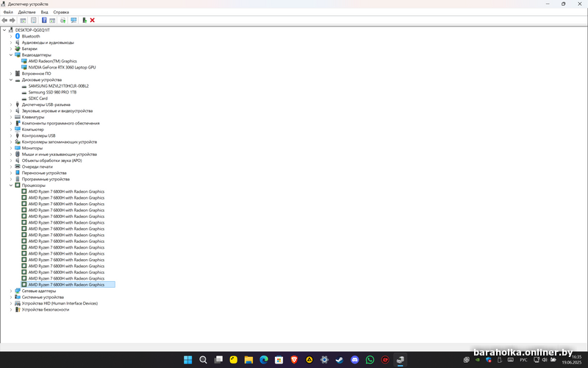Image resolution: width=588 pixels, height=368 pixels.
Task: Click the Samsung SSD 980 PRO disk icon
Action: [x=24, y=93]
